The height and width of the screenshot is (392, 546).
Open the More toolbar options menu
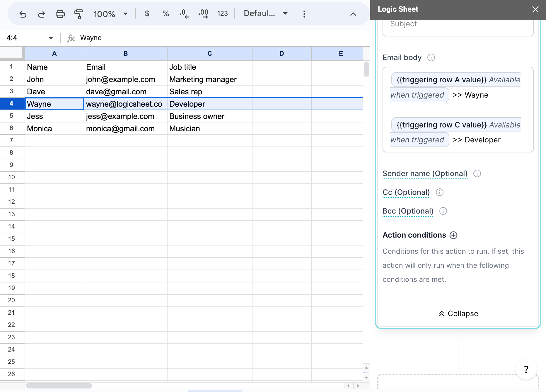pos(304,13)
